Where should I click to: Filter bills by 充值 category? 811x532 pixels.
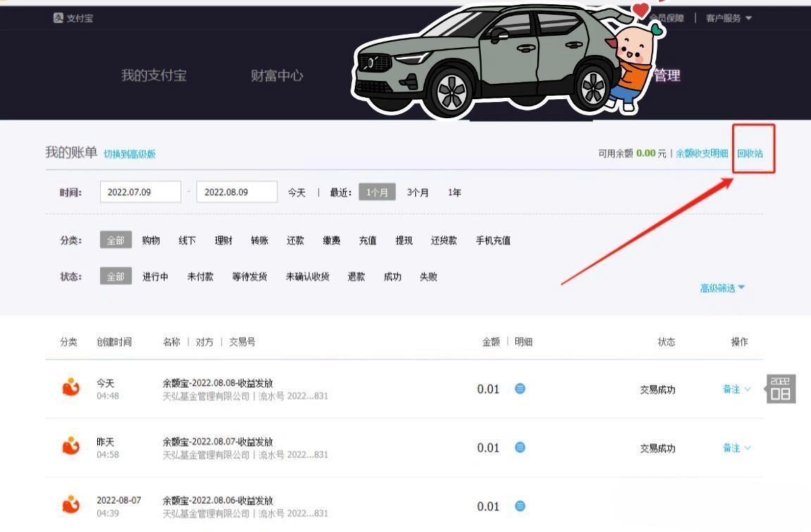(367, 241)
